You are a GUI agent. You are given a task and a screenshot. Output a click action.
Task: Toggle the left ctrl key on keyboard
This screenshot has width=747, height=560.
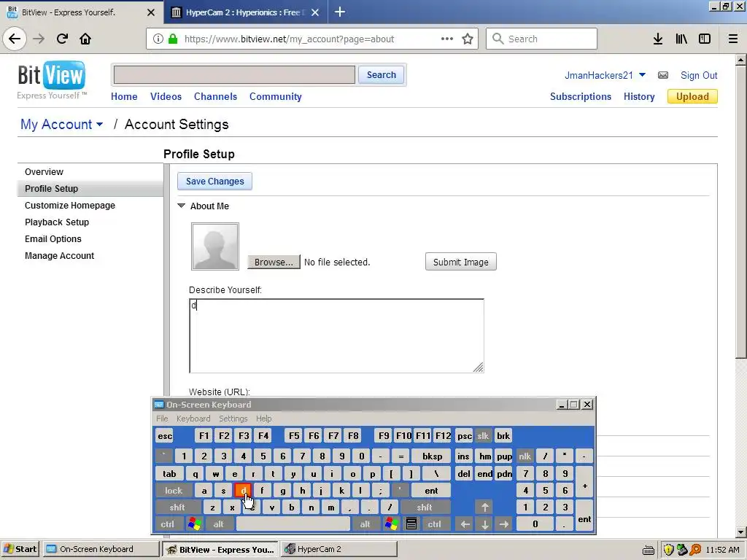click(x=168, y=524)
